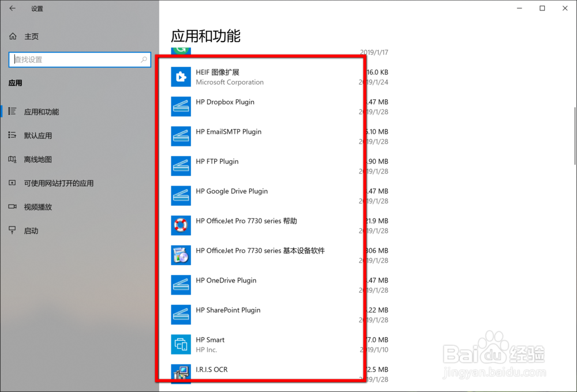The width and height of the screenshot is (577, 392).
Task: Select the HP Google Drive Plugin entry
Action: coord(280,196)
